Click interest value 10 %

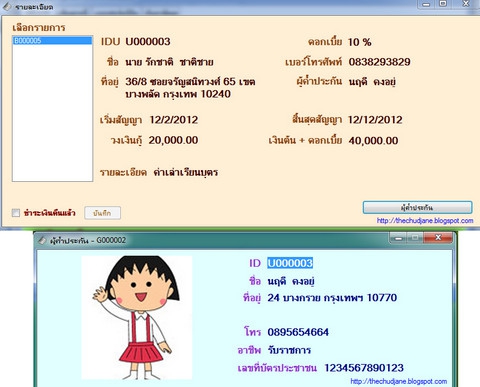point(360,42)
